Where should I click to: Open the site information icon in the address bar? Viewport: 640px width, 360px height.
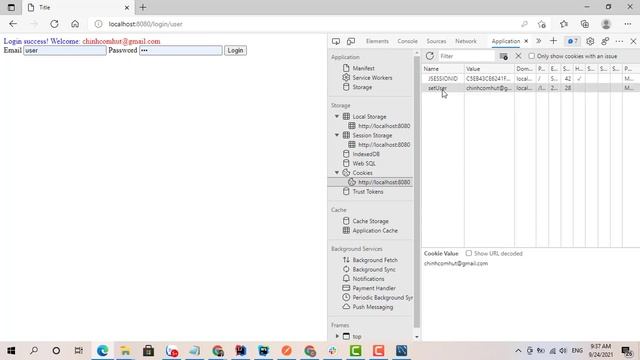pos(98,24)
